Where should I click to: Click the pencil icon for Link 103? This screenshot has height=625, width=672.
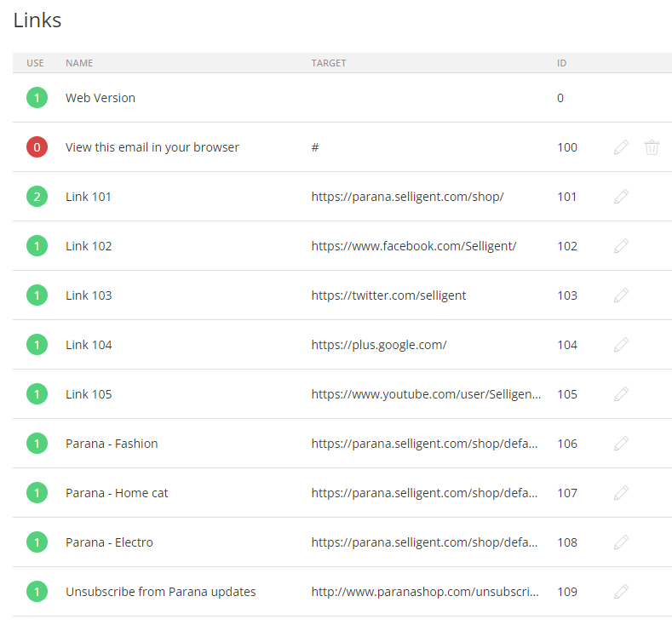(621, 295)
